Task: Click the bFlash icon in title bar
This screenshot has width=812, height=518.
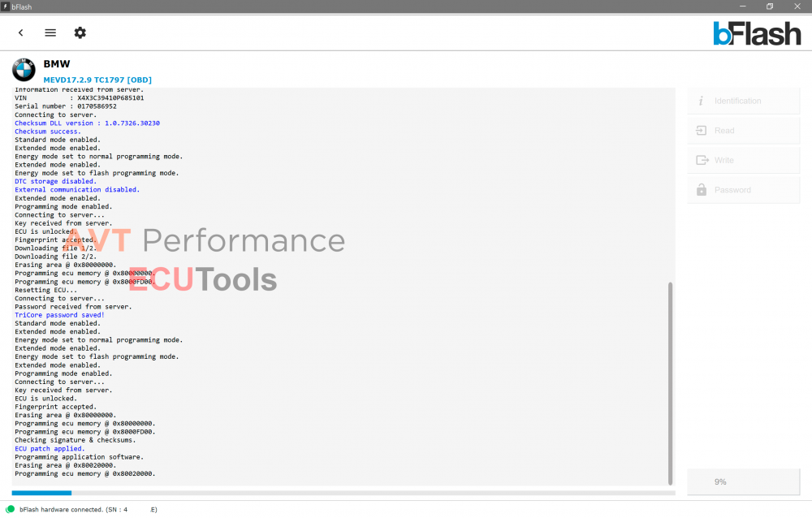Action: coord(8,6)
